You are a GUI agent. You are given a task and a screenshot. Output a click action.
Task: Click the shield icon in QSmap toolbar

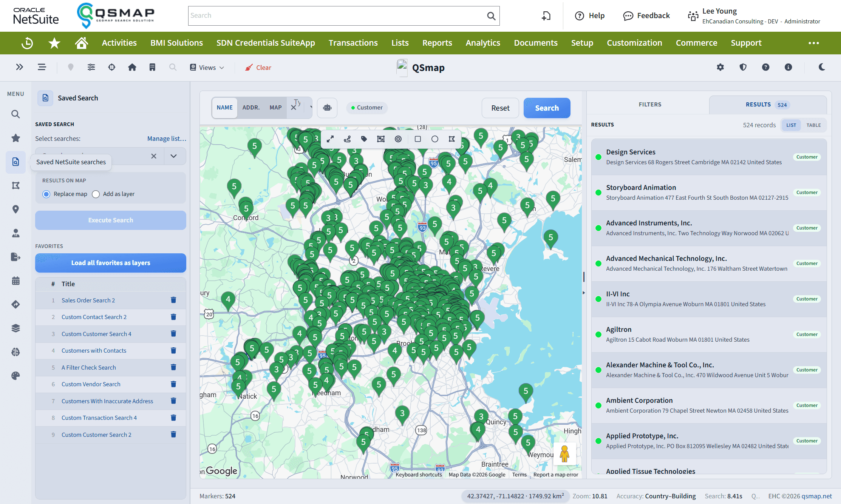(x=743, y=67)
